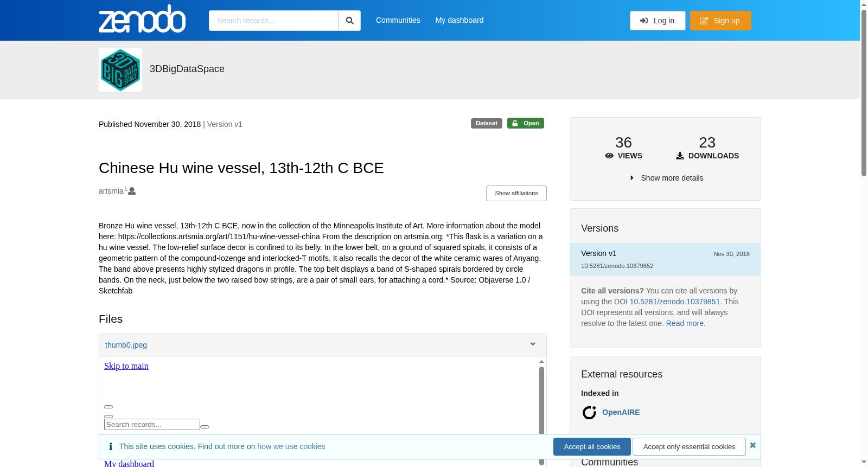This screenshot has width=868, height=467.
Task: Click the Open access badge
Action: 526,123
